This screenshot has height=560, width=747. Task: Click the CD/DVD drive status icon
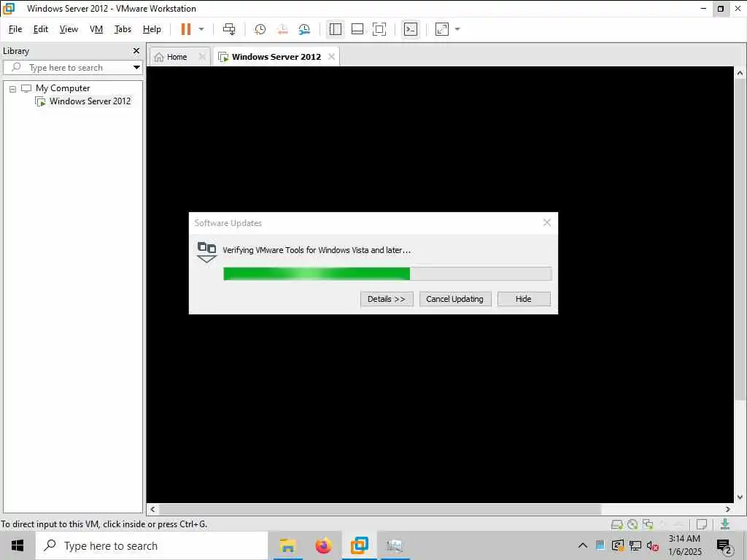click(x=632, y=524)
